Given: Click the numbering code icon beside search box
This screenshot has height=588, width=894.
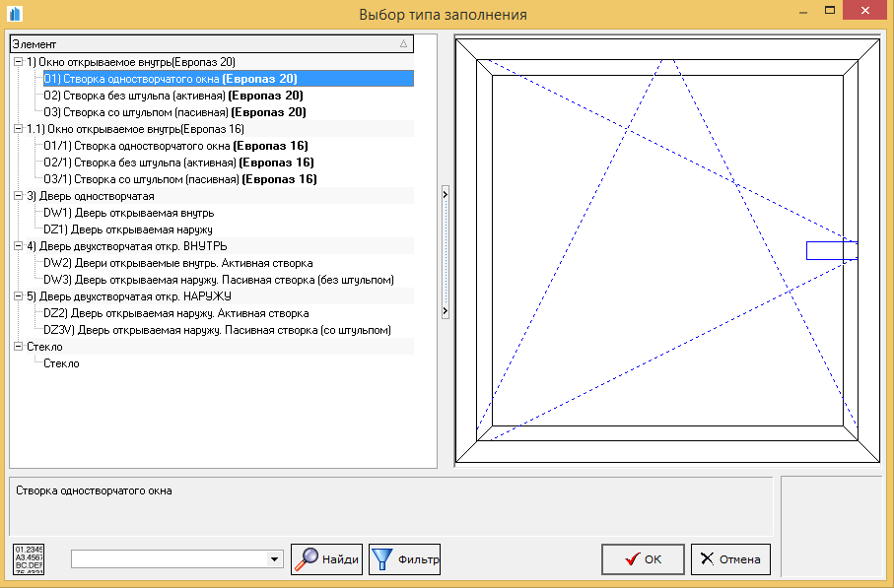Looking at the screenshot, I should (29, 558).
